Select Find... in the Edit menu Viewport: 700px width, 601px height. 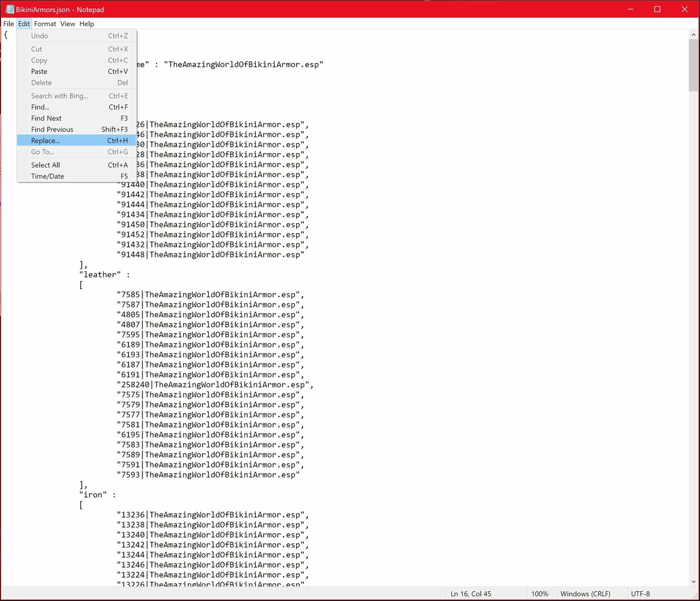(x=77, y=107)
